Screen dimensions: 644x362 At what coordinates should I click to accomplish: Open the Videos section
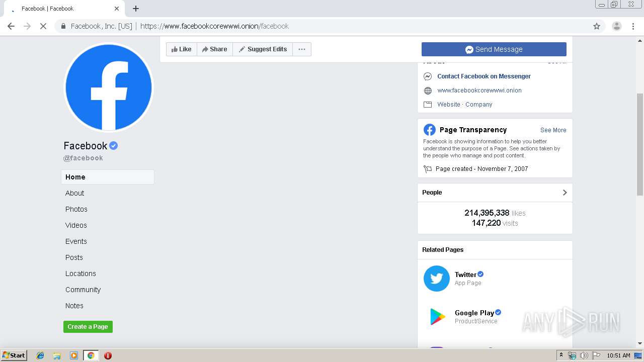pos(76,225)
